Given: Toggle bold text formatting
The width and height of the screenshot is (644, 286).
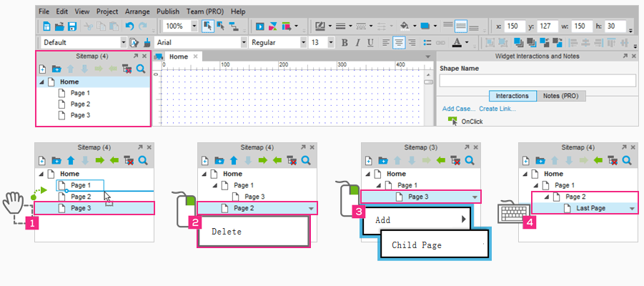Looking at the screenshot, I should (x=345, y=43).
